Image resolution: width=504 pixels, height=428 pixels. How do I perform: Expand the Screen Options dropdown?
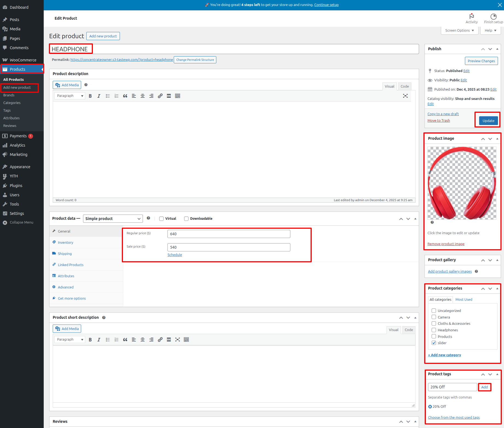[459, 31]
